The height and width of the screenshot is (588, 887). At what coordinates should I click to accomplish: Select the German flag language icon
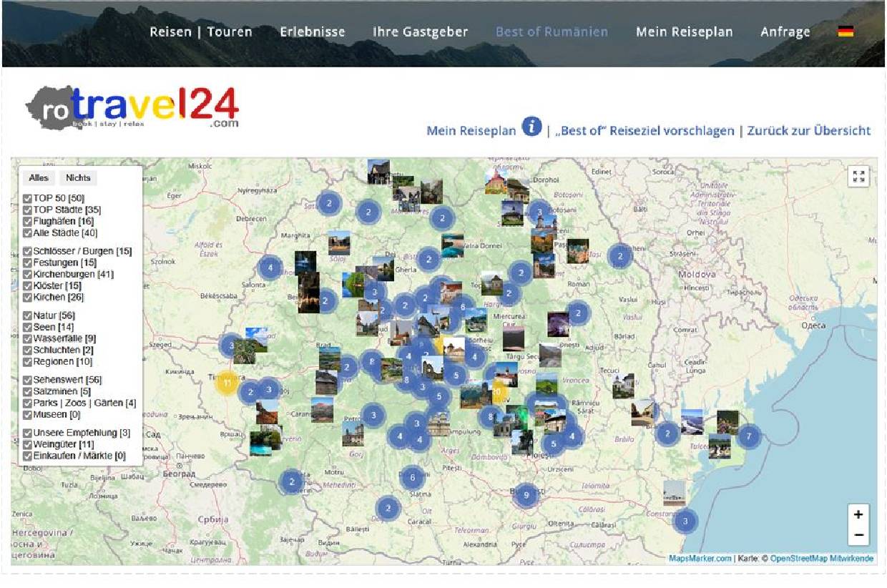pyautogui.click(x=846, y=31)
